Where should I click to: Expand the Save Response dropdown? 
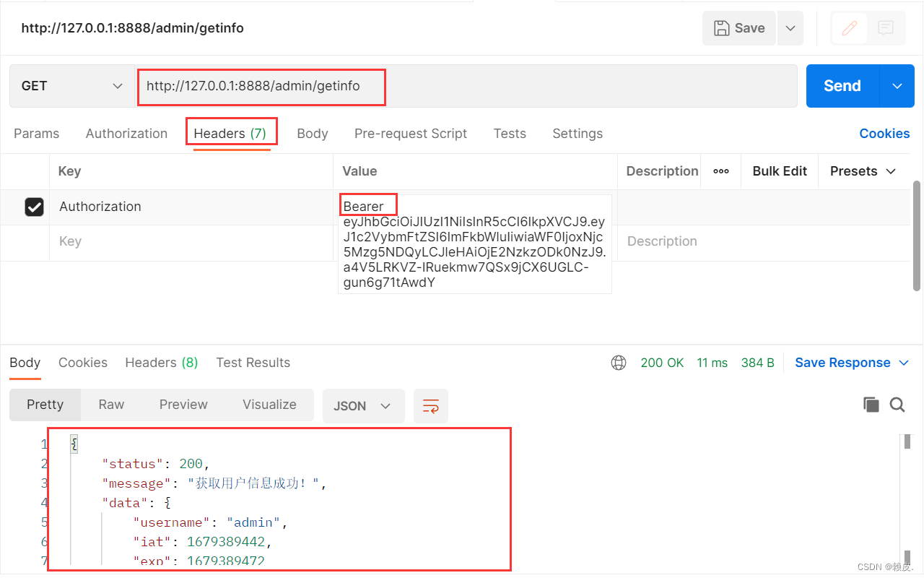pos(852,363)
